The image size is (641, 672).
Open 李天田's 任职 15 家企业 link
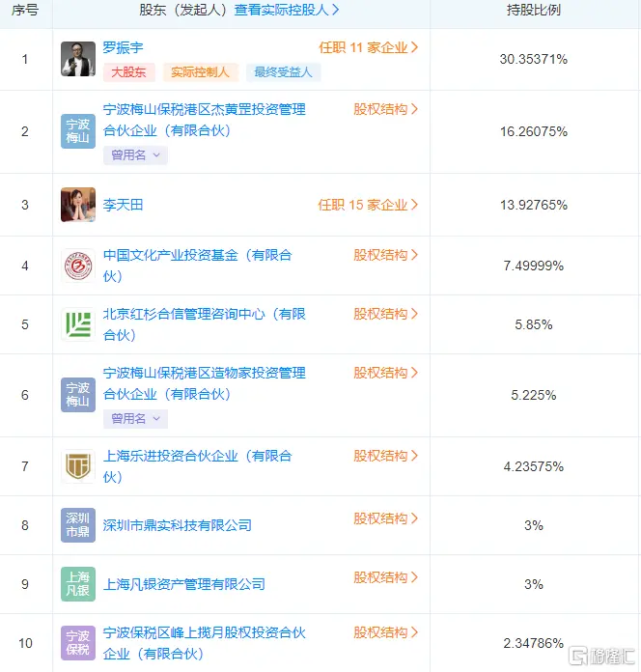pos(369,205)
